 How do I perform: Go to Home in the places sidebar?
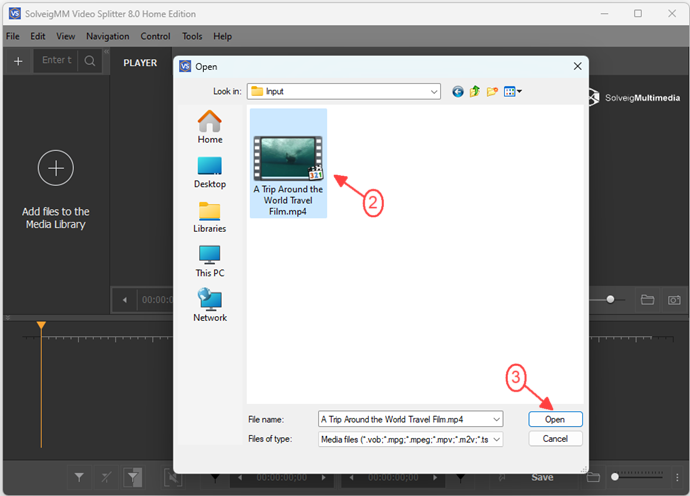pyautogui.click(x=210, y=127)
